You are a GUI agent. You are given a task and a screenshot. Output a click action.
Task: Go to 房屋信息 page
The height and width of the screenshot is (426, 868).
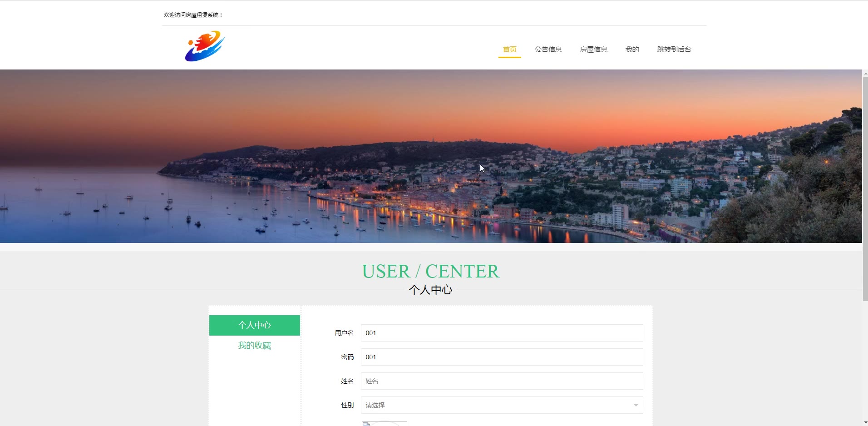(x=593, y=49)
